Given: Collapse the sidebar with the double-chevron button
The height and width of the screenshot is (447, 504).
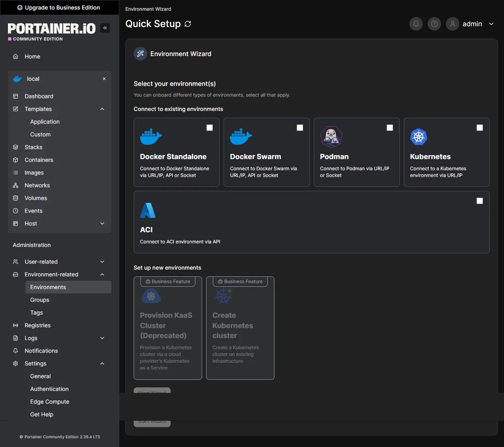Looking at the screenshot, I should pos(105,28).
